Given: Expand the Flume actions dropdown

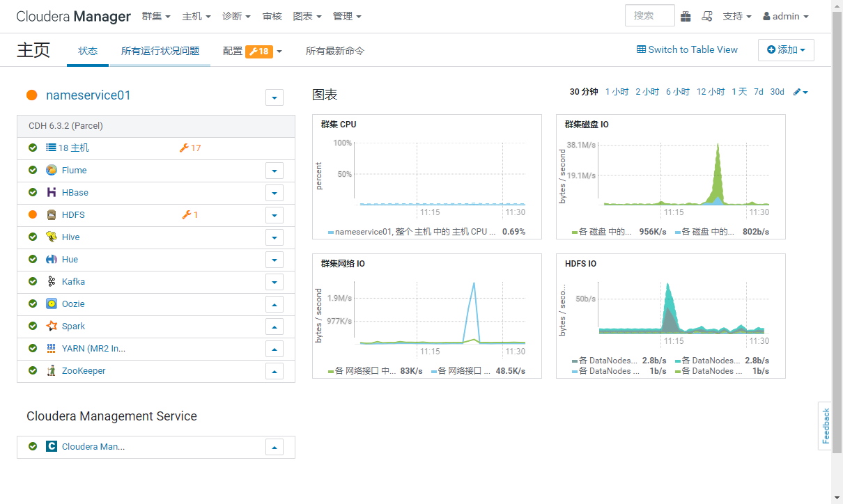Looking at the screenshot, I should point(274,171).
